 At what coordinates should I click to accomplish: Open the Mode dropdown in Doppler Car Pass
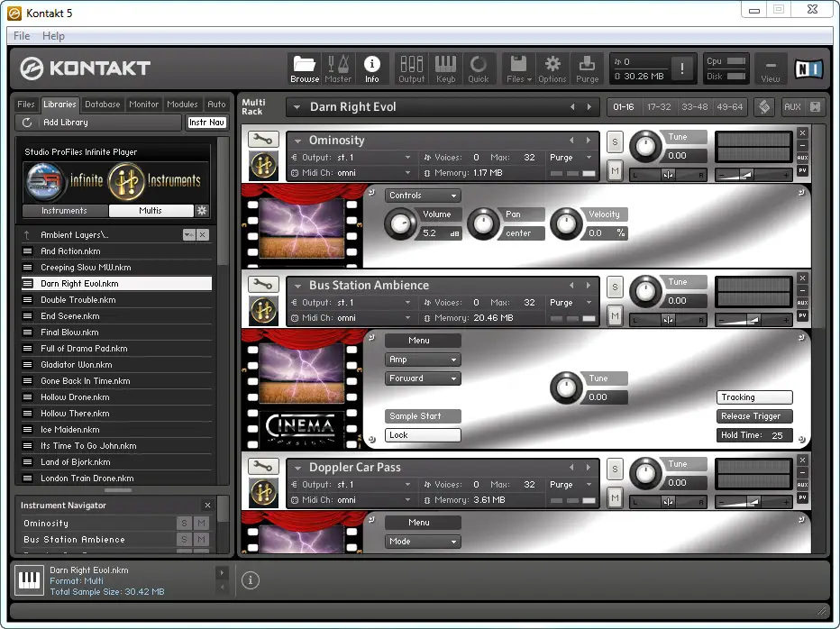point(423,541)
